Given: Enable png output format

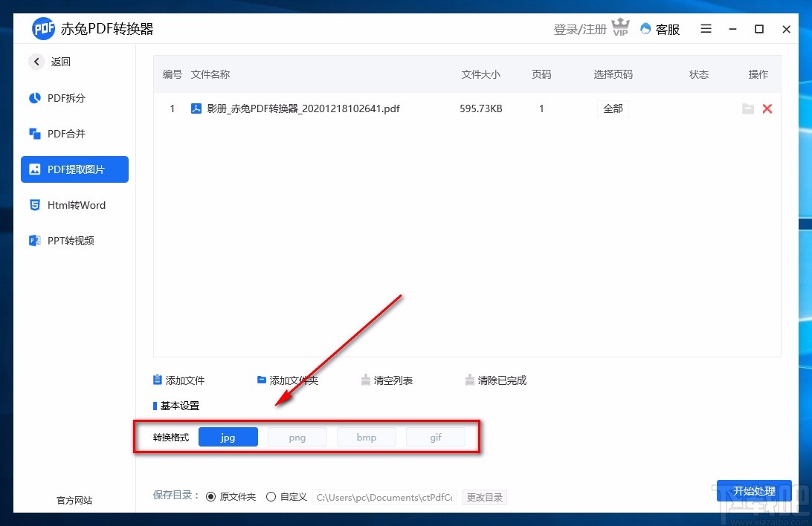Looking at the screenshot, I should point(297,437).
